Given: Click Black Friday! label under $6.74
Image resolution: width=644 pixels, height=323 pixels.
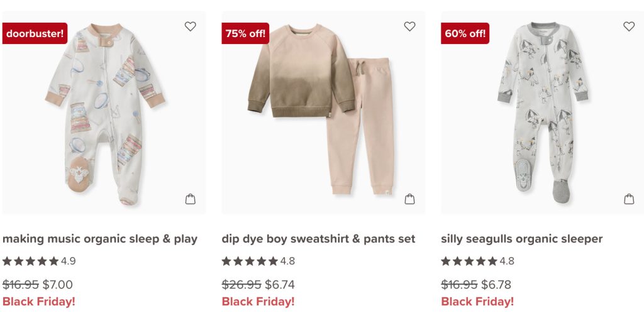Looking at the screenshot, I should coord(258,302).
